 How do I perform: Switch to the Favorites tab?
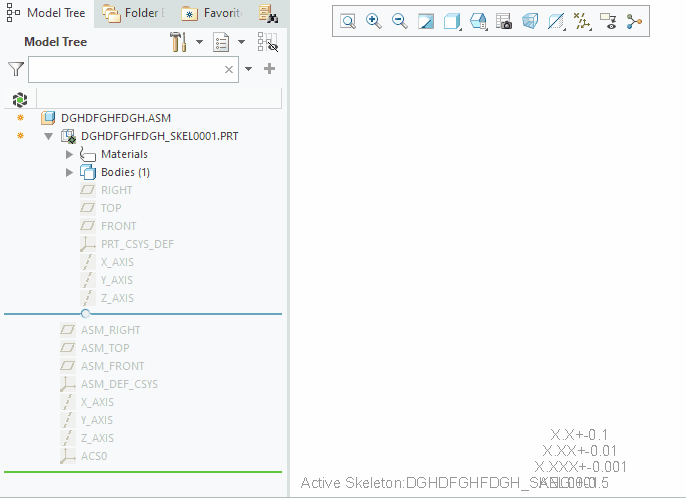pyautogui.click(x=212, y=13)
